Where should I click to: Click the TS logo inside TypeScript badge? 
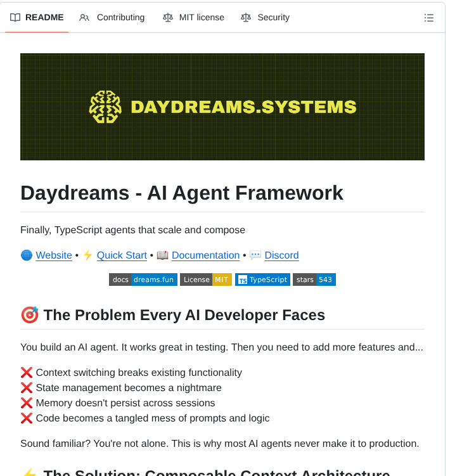coord(242,280)
